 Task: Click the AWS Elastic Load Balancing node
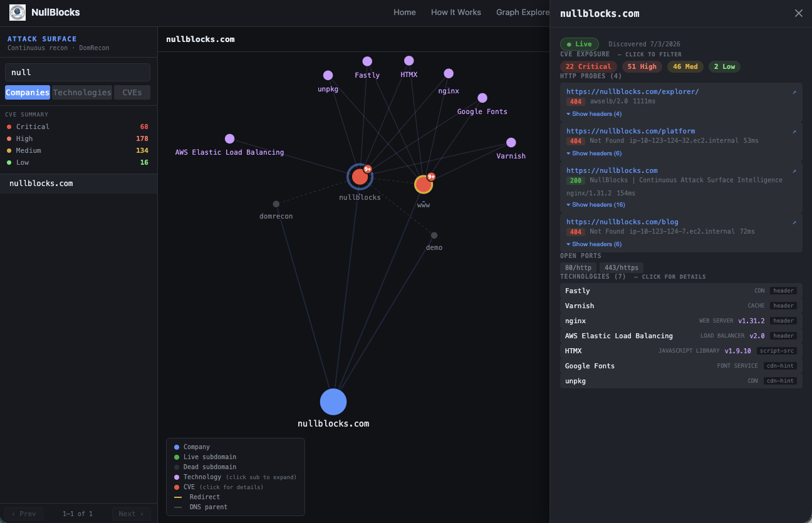[x=229, y=139]
